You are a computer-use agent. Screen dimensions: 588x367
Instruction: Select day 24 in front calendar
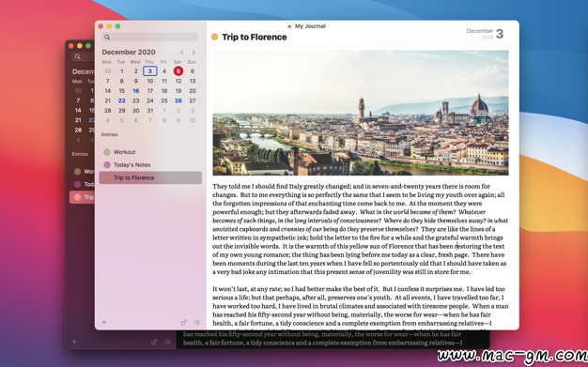(150, 100)
